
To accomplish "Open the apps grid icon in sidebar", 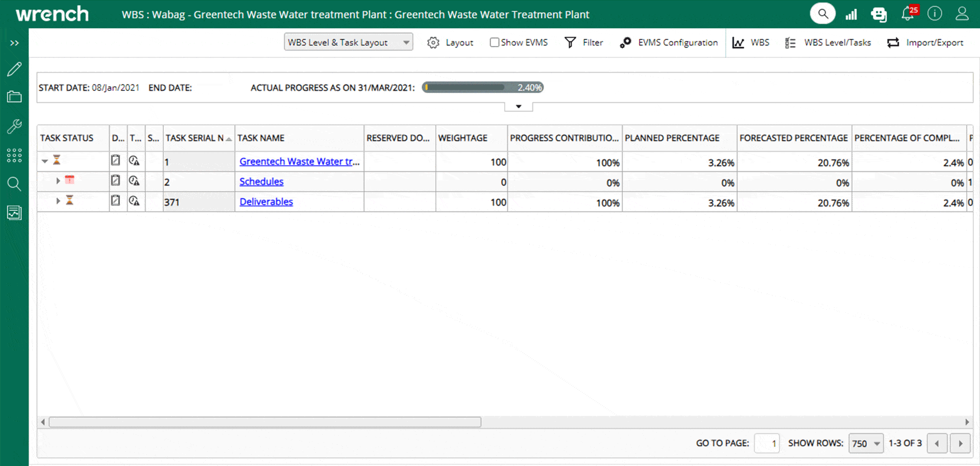I will click(14, 155).
